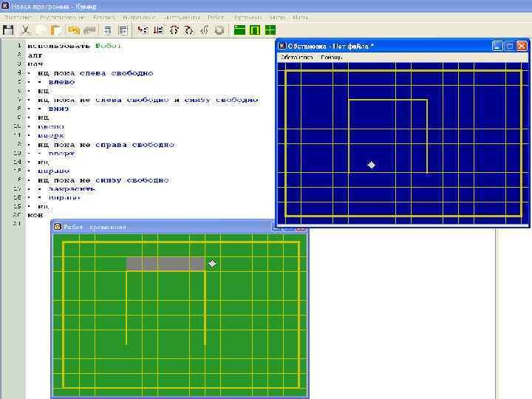This screenshot has width=532, height=399.
Task: Open the Редактирование menu
Action: [62, 17]
